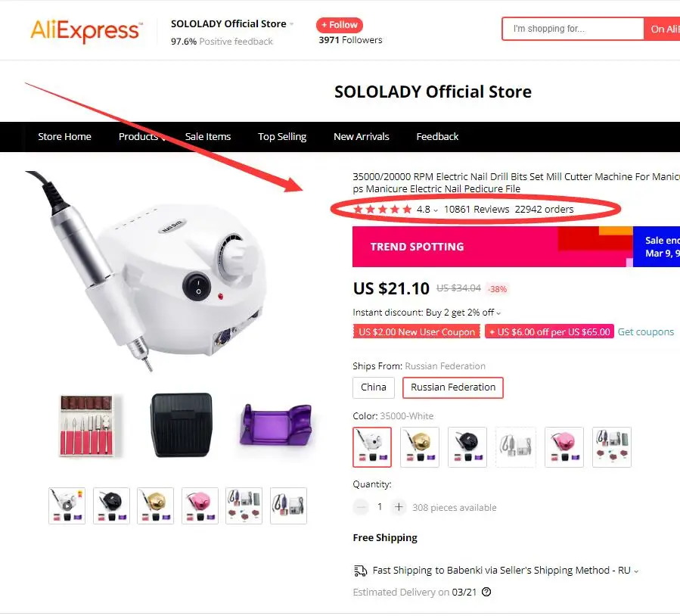Decrease quantity with the minus button

click(360, 507)
